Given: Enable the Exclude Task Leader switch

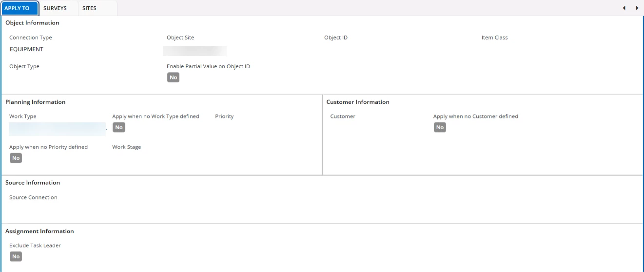Looking at the screenshot, I should pos(16,256).
